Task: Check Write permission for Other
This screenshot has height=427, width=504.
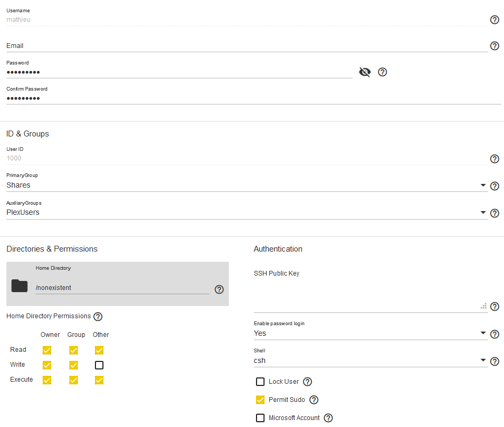Action: click(x=99, y=365)
